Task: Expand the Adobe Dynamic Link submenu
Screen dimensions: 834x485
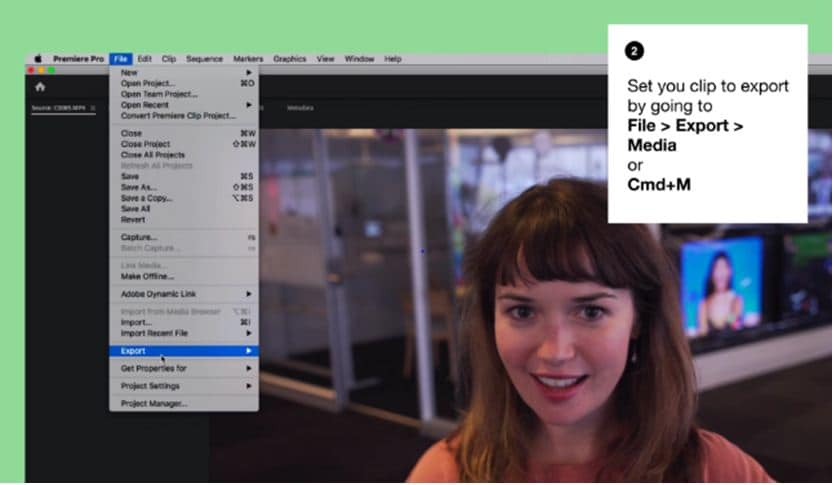Action: click(x=184, y=294)
